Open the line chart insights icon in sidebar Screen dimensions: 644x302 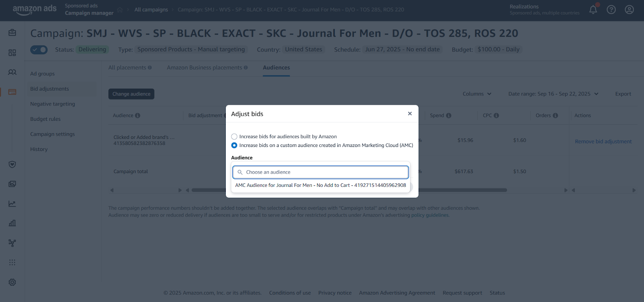[12, 204]
